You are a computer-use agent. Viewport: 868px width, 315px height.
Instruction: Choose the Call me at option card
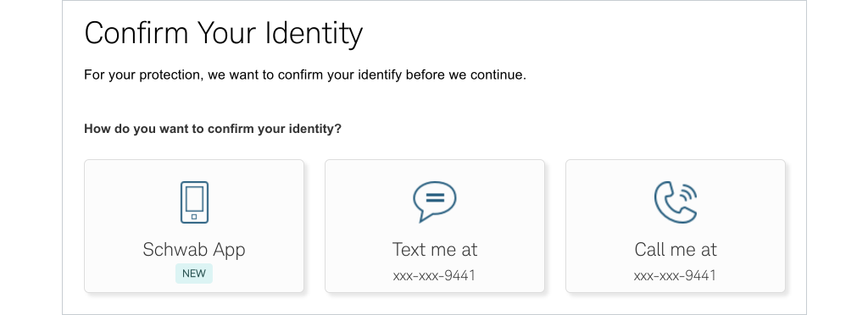click(x=676, y=226)
